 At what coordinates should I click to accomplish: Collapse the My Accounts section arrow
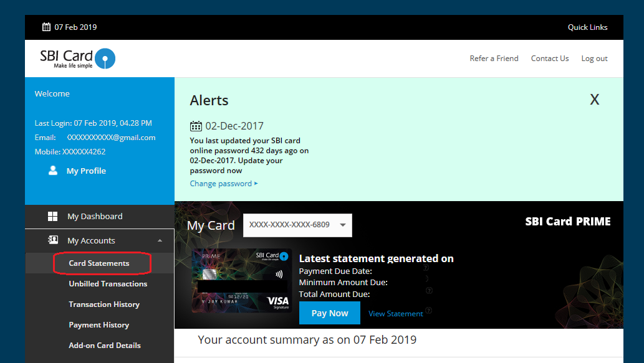click(160, 240)
